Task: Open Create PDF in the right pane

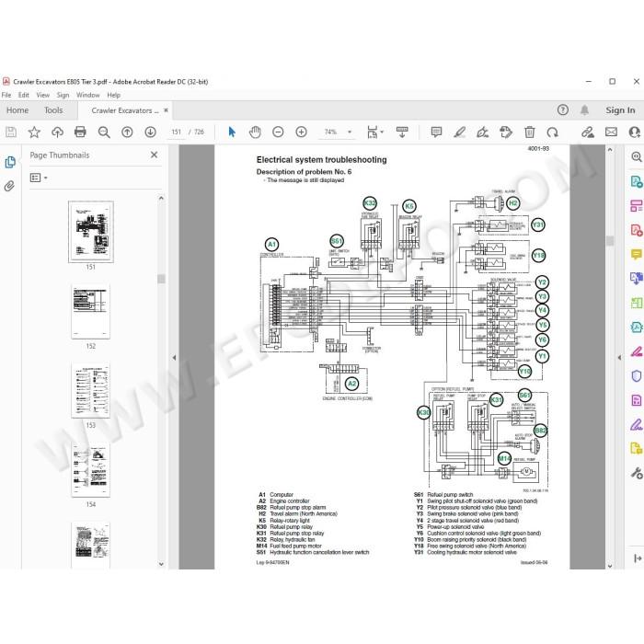Action: click(x=637, y=230)
